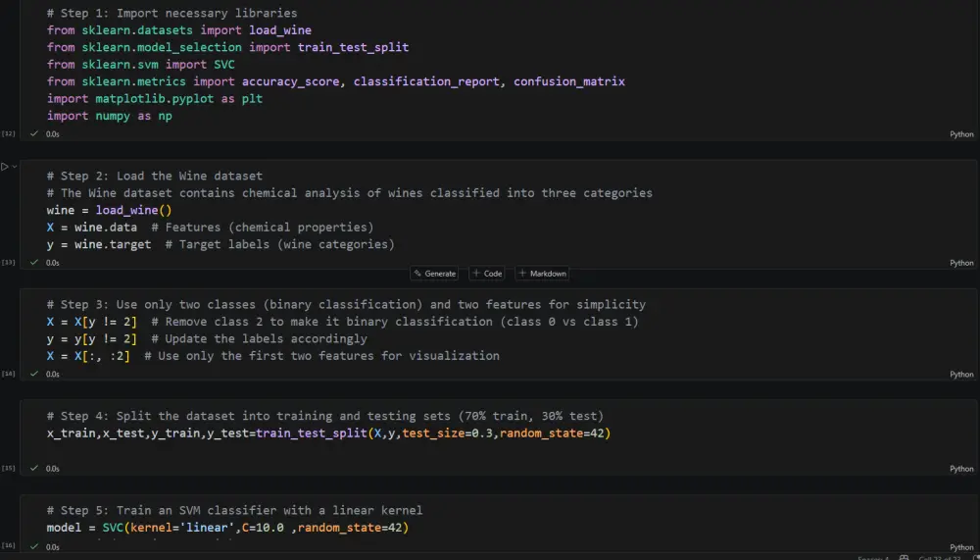Click success checkmark under the imports cell
This screenshot has height=560, width=980.
click(x=34, y=133)
